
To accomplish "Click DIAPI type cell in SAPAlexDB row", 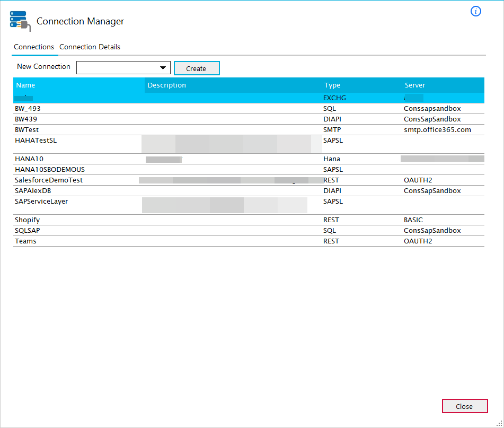I will tap(332, 191).
